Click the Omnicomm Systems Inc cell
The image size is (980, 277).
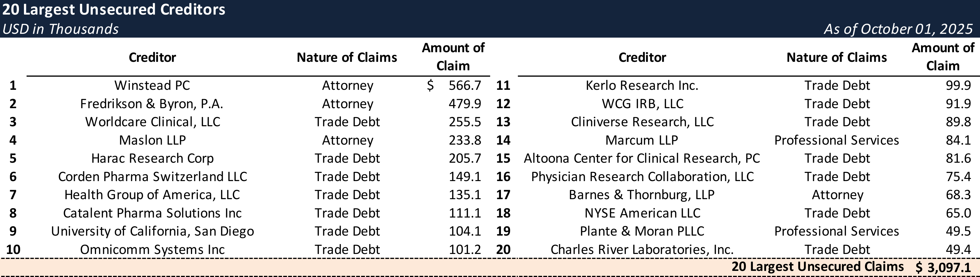[x=152, y=250]
